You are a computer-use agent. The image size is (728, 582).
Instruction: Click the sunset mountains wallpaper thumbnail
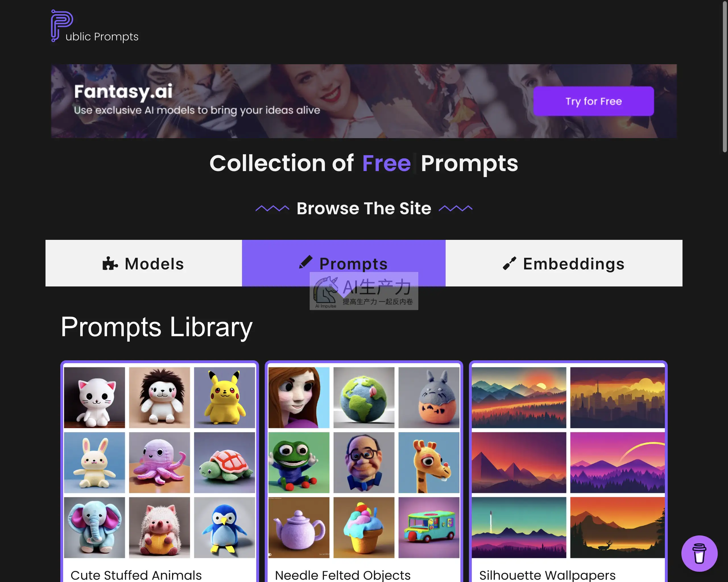[519, 398]
